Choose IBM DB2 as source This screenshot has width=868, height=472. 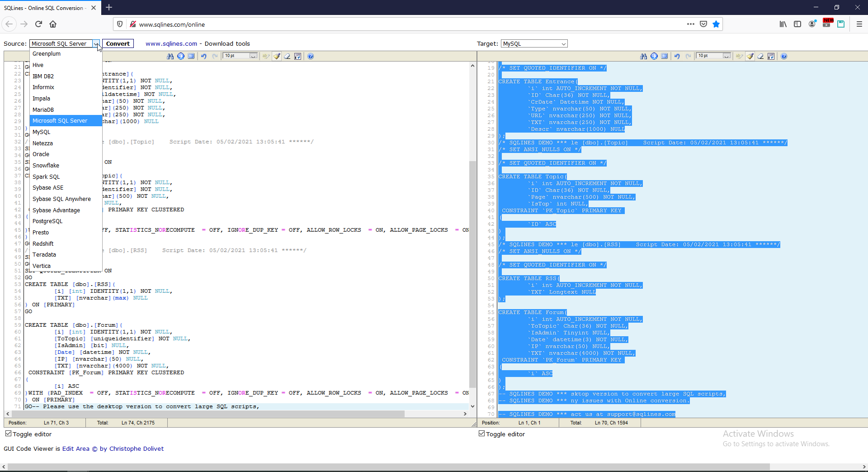coord(66,76)
